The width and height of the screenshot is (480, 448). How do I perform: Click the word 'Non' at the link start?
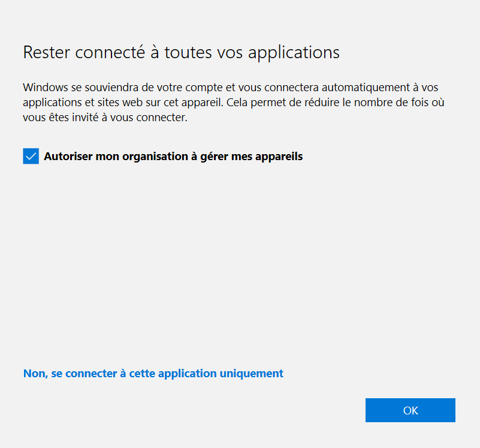click(35, 373)
